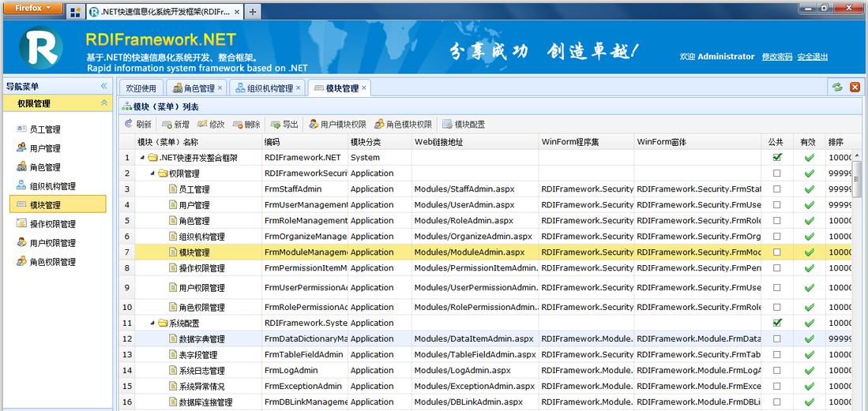Screen dimensions: 868x411
Task: Close the 模块管理 tab
Action: (363, 88)
